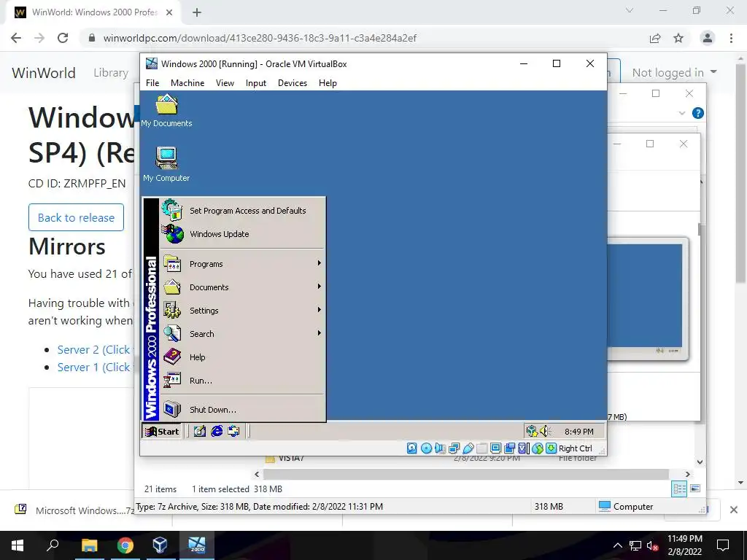This screenshot has height=560, width=747.
Task: Open the Server 1 mirror link
Action: tap(94, 367)
